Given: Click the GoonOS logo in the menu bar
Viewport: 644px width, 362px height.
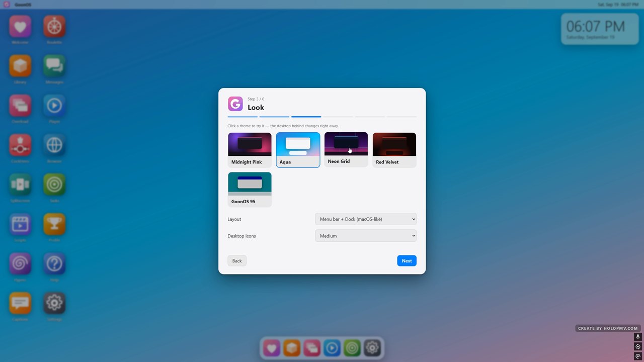Looking at the screenshot, I should pyautogui.click(x=7, y=5).
